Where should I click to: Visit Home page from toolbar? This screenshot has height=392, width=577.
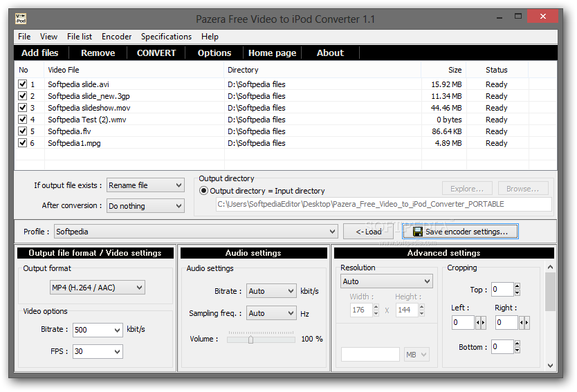tap(273, 53)
